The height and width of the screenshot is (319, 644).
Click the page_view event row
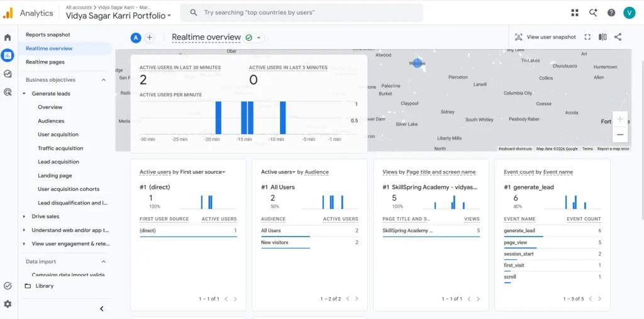[552, 243]
